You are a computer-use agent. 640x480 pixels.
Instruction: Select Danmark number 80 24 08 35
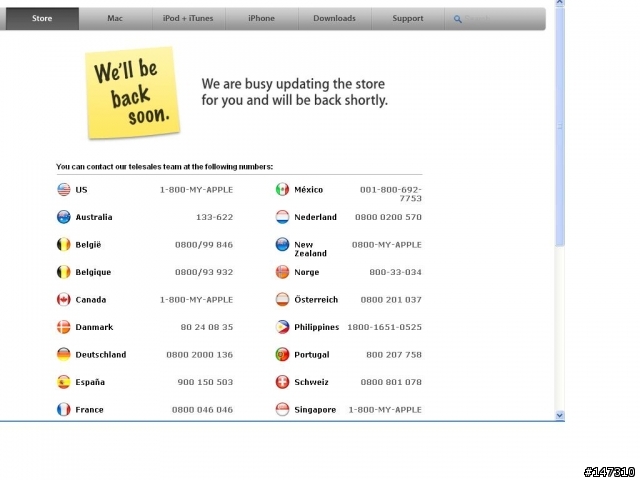pyautogui.click(x=207, y=327)
